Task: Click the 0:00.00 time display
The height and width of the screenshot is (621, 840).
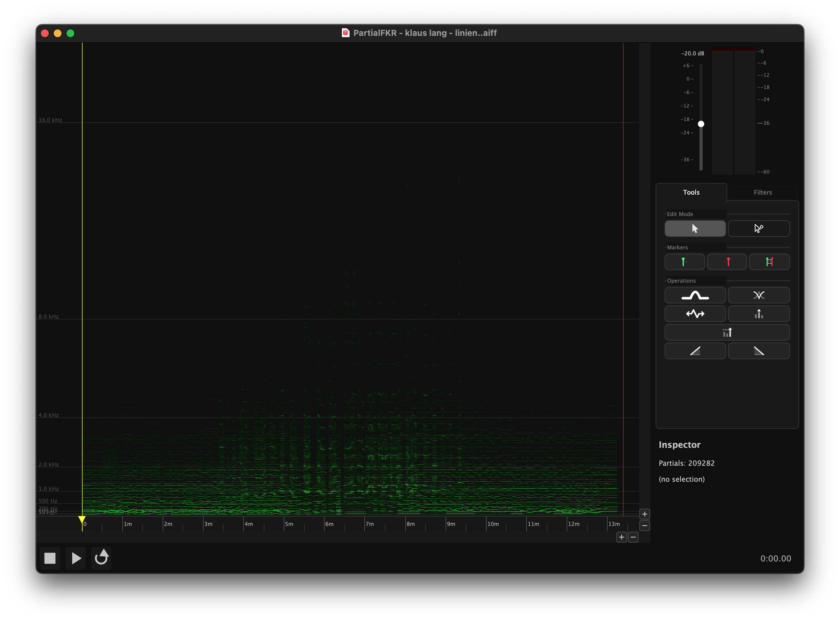Action: click(775, 559)
